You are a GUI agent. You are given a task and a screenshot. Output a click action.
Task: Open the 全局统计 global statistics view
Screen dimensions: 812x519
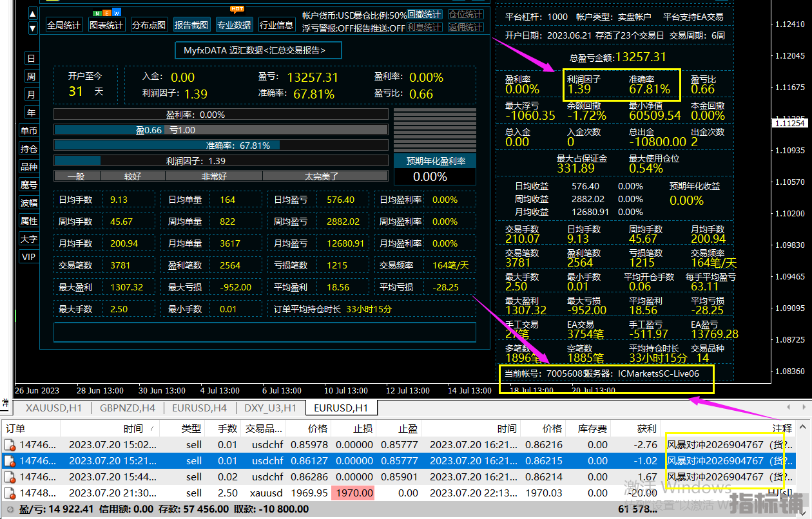64,25
